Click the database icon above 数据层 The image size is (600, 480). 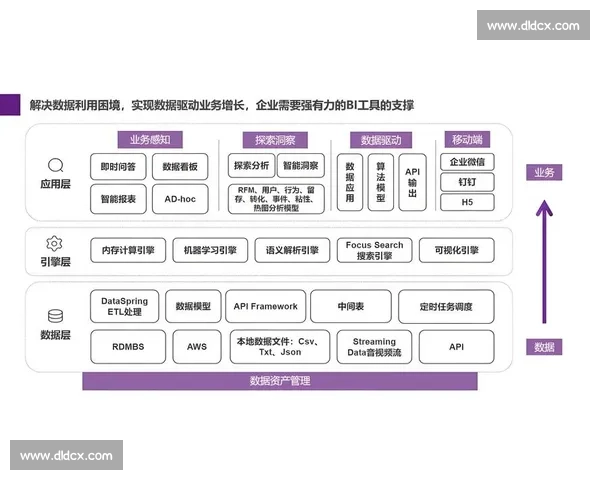point(55,317)
